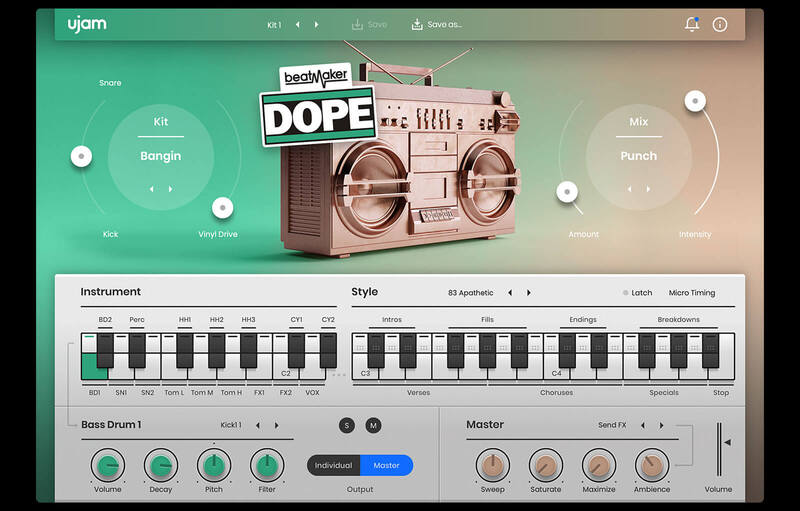Click the notification bell icon
The image size is (800, 511).
[692, 24]
